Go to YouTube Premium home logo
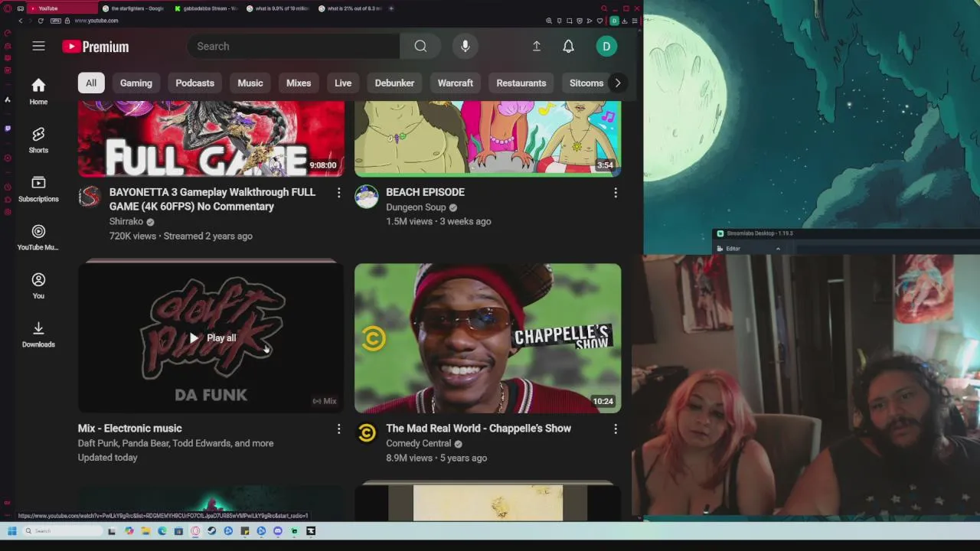Viewport: 980px width, 551px height. [x=96, y=47]
